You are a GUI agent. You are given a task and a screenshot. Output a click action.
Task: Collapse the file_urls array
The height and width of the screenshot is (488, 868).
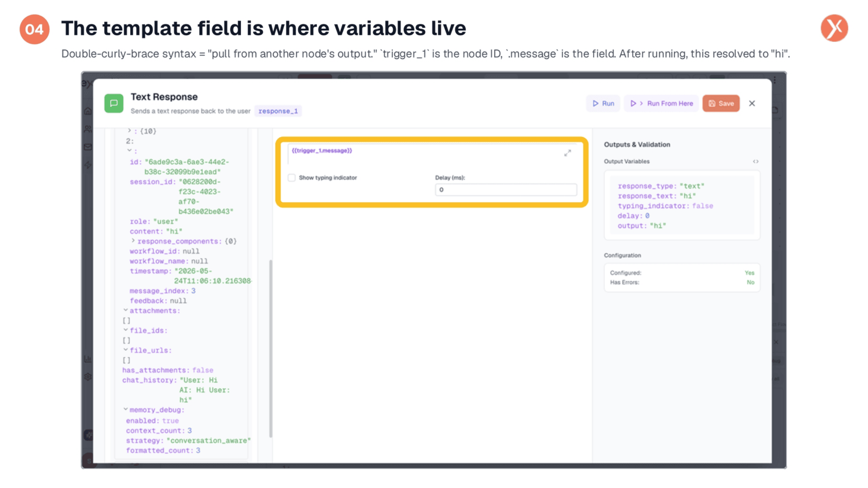(126, 350)
